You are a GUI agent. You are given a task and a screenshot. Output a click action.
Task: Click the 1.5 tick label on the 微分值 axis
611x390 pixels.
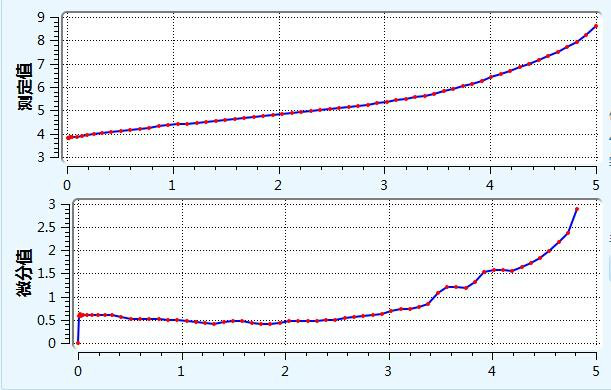click(x=47, y=274)
